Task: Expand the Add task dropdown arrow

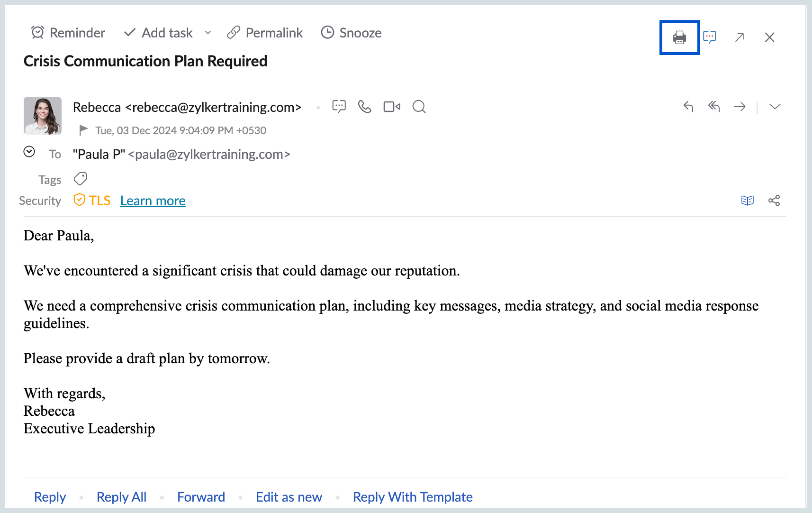Action: (x=208, y=33)
